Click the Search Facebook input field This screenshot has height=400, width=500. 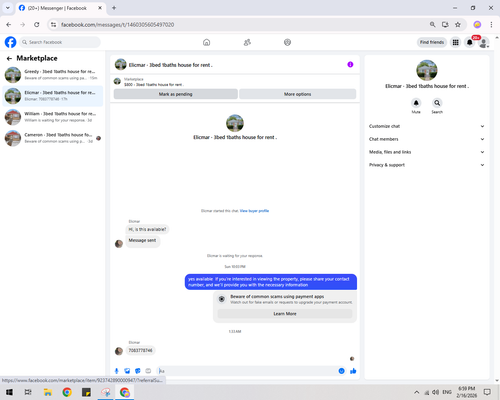[x=60, y=42]
